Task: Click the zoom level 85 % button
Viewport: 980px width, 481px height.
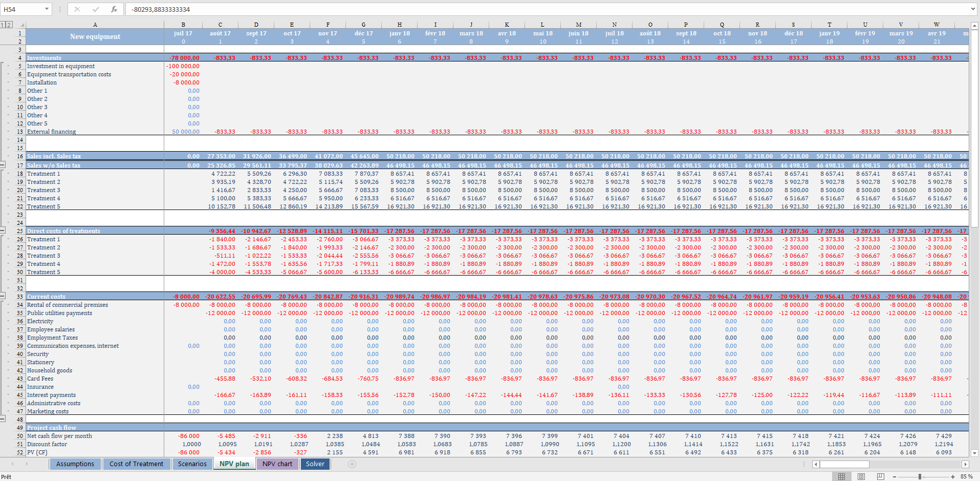Action: click(x=966, y=476)
